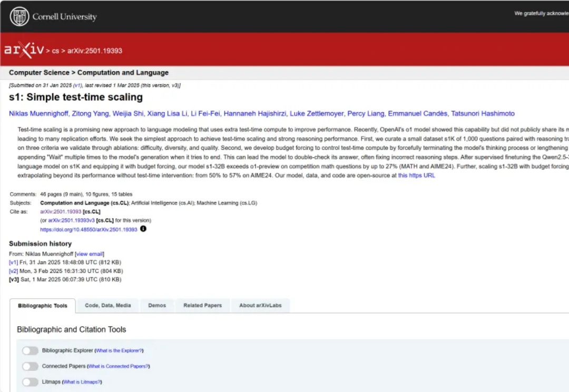Open author Hannaneh Hajishirzi link

point(255,114)
